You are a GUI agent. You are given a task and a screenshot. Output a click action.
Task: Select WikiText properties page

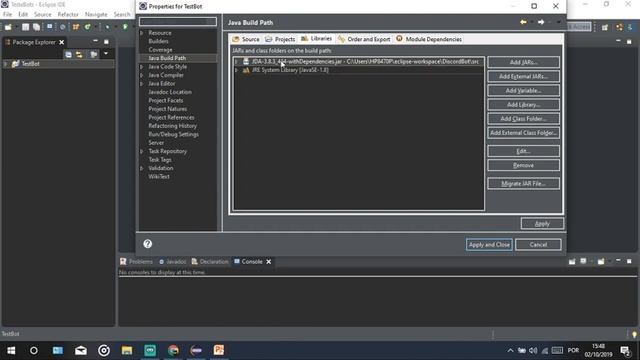159,177
